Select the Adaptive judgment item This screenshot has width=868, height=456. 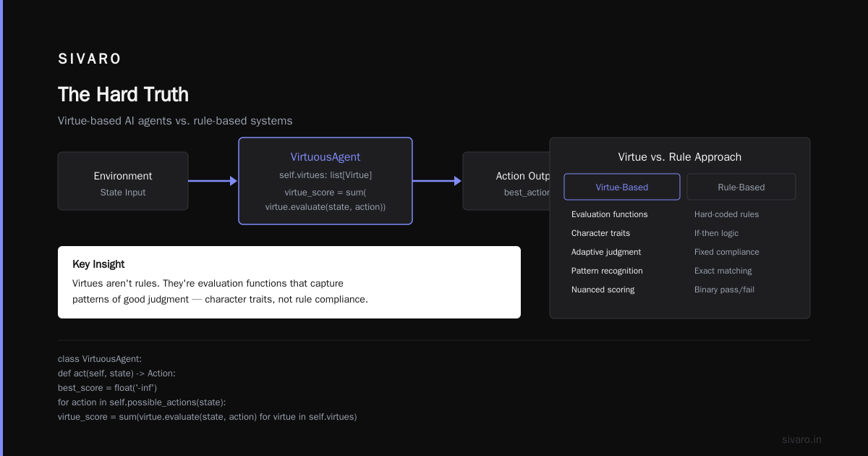[606, 252]
